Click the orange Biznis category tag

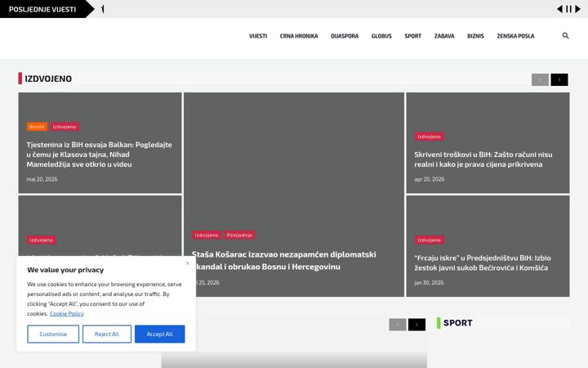point(37,127)
